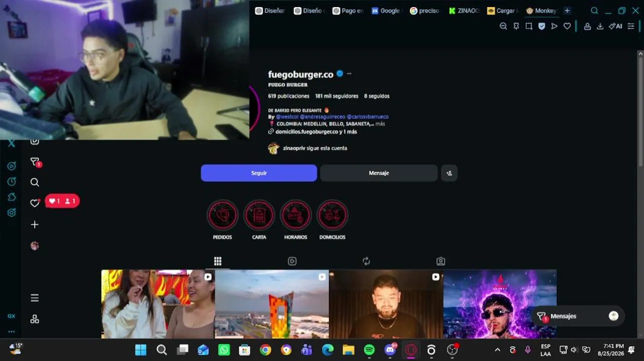Open the colorful building reel thumbnail
This screenshot has height=361, width=644.
point(272,304)
